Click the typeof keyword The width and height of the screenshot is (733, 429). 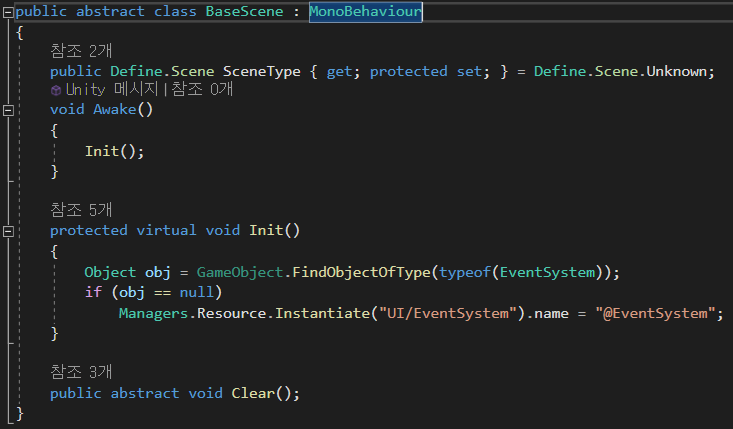(x=465, y=272)
